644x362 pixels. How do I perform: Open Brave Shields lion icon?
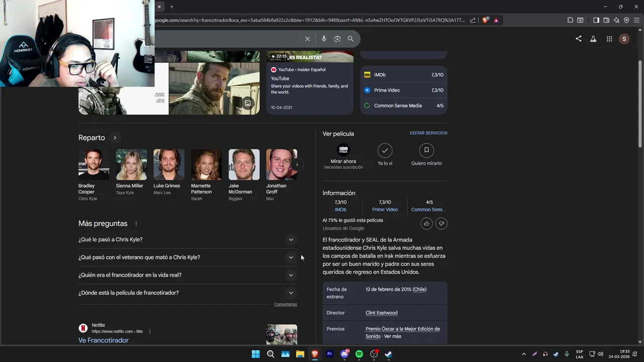click(485, 20)
